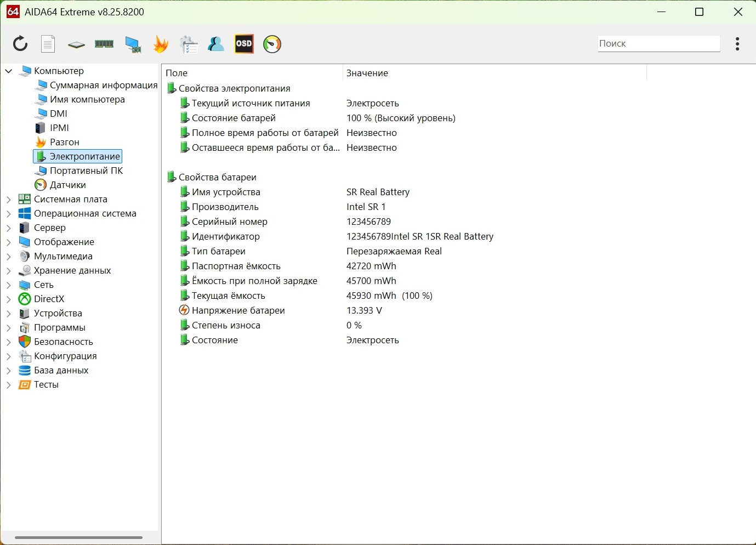This screenshot has width=756, height=545.
Task: Open Портативный ПК entry
Action: tap(86, 171)
